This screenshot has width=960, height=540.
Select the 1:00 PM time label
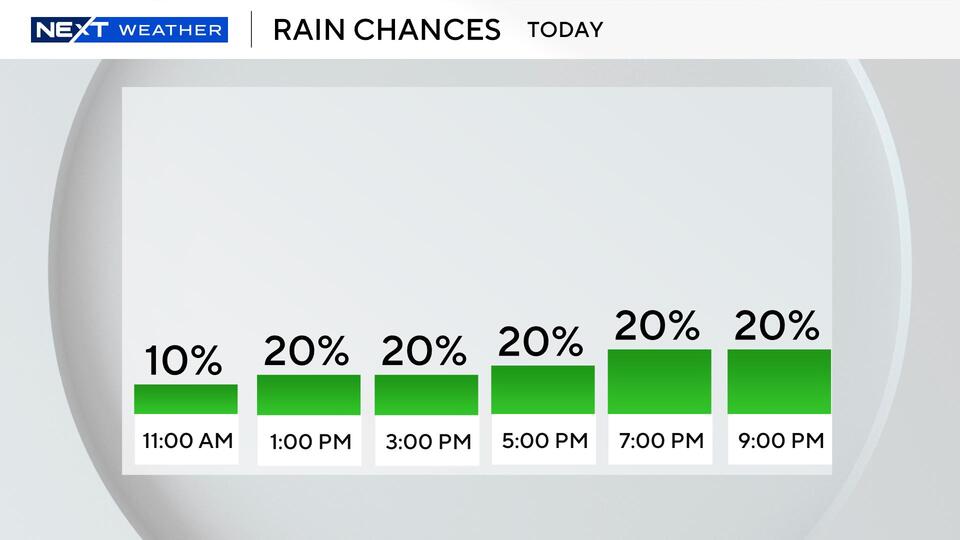[308, 441]
